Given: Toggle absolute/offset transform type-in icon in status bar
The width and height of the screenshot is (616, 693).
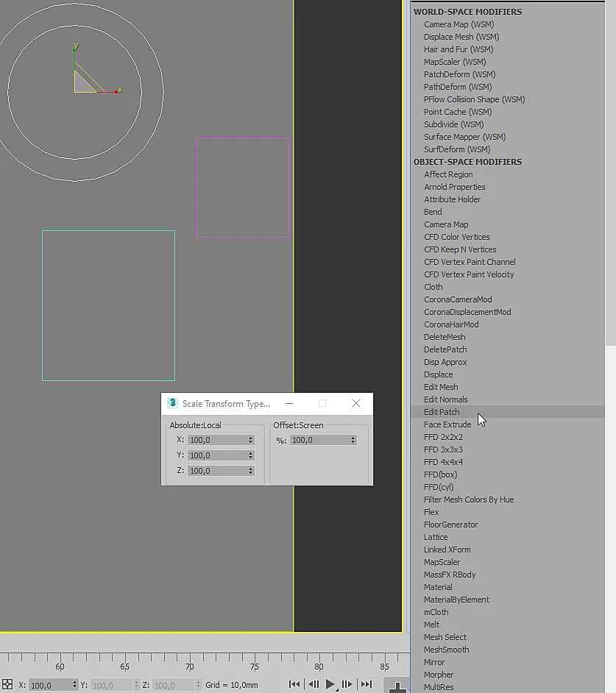Looking at the screenshot, I should click(x=7, y=685).
